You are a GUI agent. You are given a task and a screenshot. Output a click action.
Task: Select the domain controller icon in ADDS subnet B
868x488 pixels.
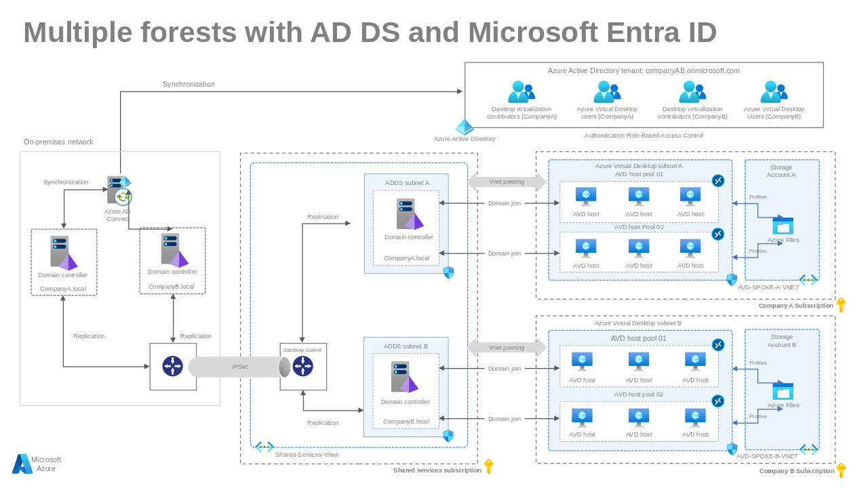point(404,377)
